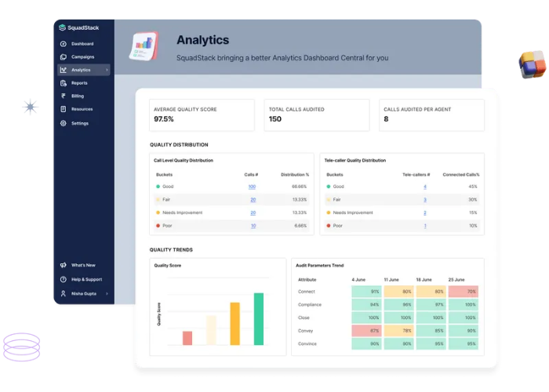Click the red bar in Quality Score chart
The height and width of the screenshot is (392, 549).
click(x=187, y=338)
